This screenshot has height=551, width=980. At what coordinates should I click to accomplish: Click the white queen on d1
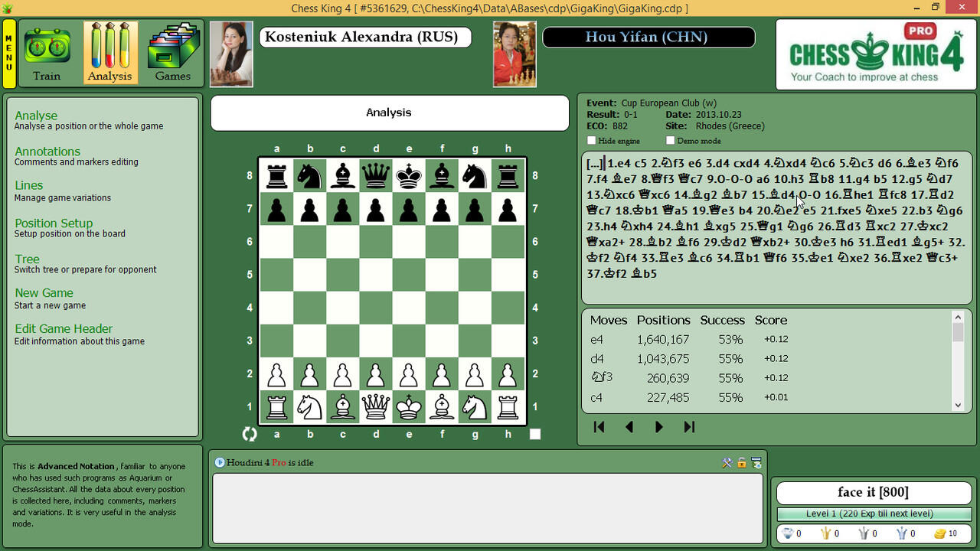click(x=376, y=407)
